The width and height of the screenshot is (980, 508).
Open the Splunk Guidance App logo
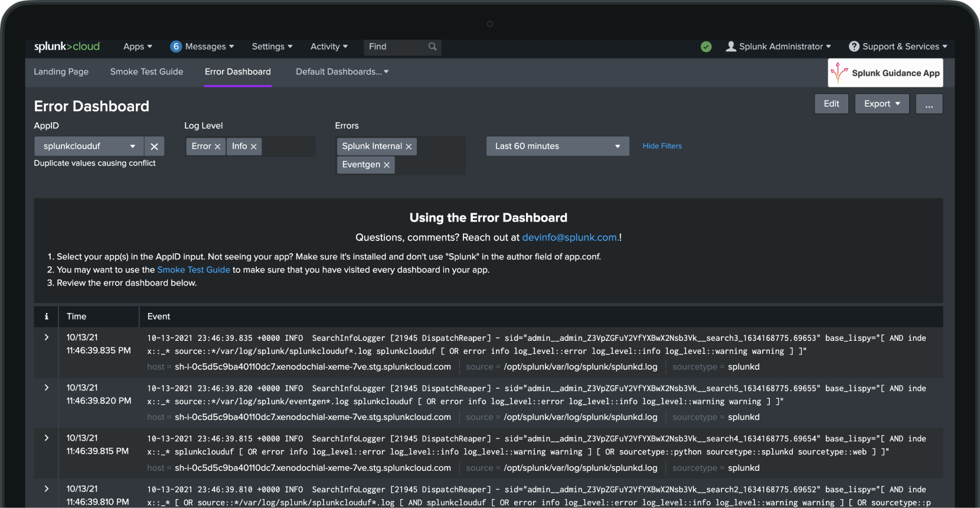click(x=886, y=73)
